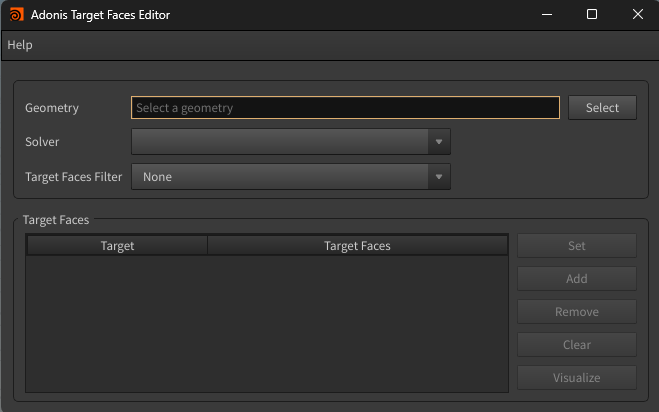Open the Help menu
This screenshot has width=659, height=412.
[20, 45]
